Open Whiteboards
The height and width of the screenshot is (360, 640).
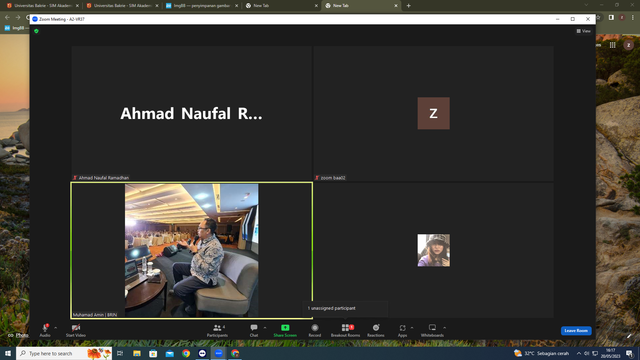(432, 330)
